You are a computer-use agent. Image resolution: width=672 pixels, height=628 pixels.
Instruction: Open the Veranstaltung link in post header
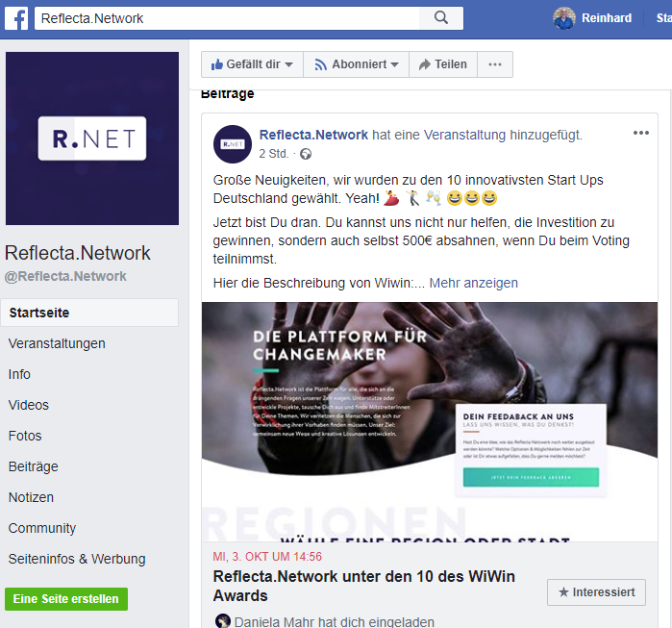click(464, 135)
